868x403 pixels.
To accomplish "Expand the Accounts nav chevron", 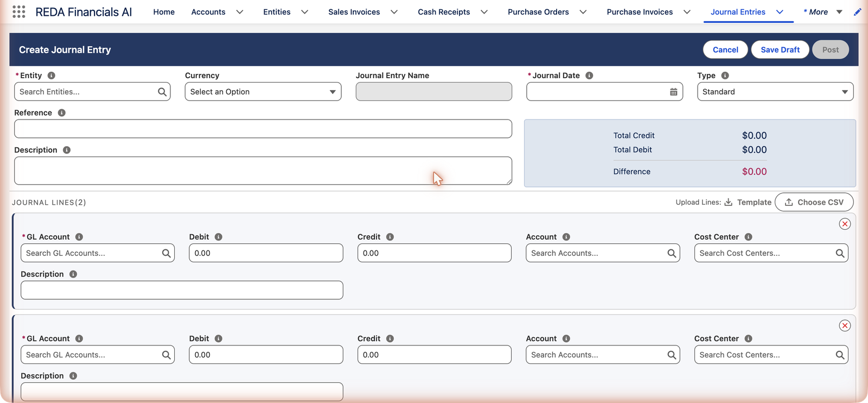I will click(x=240, y=12).
